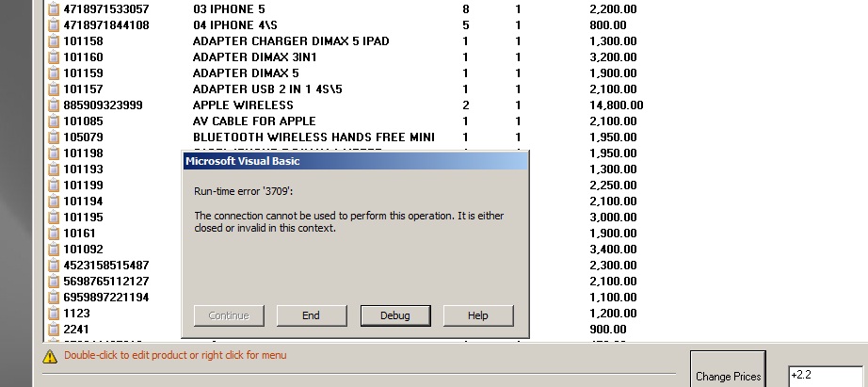Click the price 1,200.00
This screenshot has height=387, width=868.
tap(614, 314)
